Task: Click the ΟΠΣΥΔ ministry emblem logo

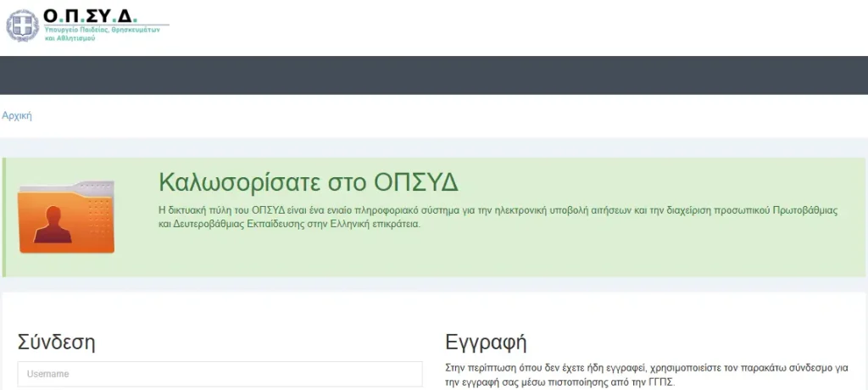Action: click(21, 25)
